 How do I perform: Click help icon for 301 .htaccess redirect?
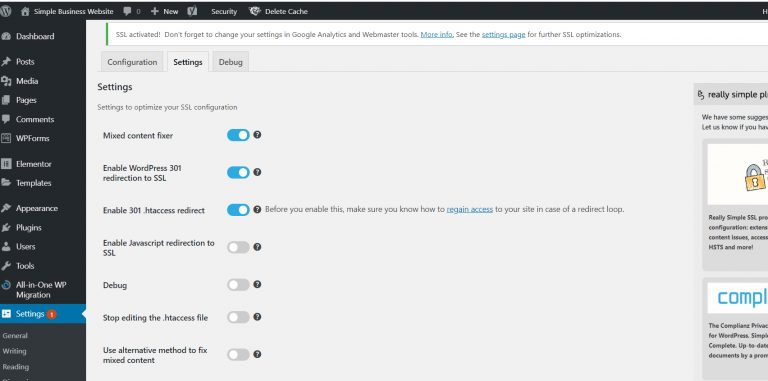point(257,210)
